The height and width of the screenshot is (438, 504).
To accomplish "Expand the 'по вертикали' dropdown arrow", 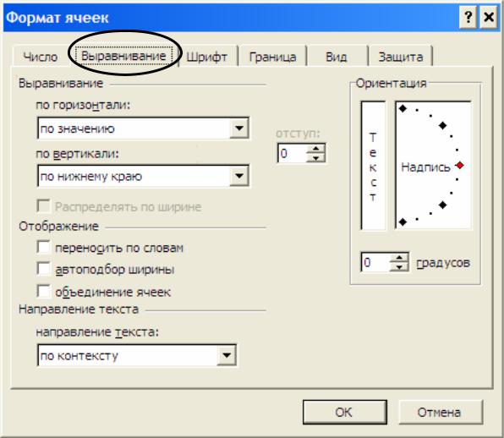I will (x=239, y=176).
